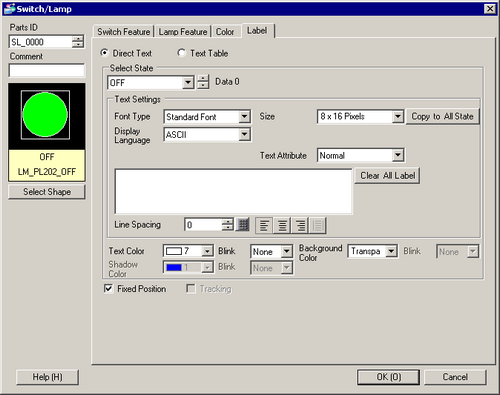Click the Line Spacing value field
The height and width of the screenshot is (395, 500).
coord(203,225)
